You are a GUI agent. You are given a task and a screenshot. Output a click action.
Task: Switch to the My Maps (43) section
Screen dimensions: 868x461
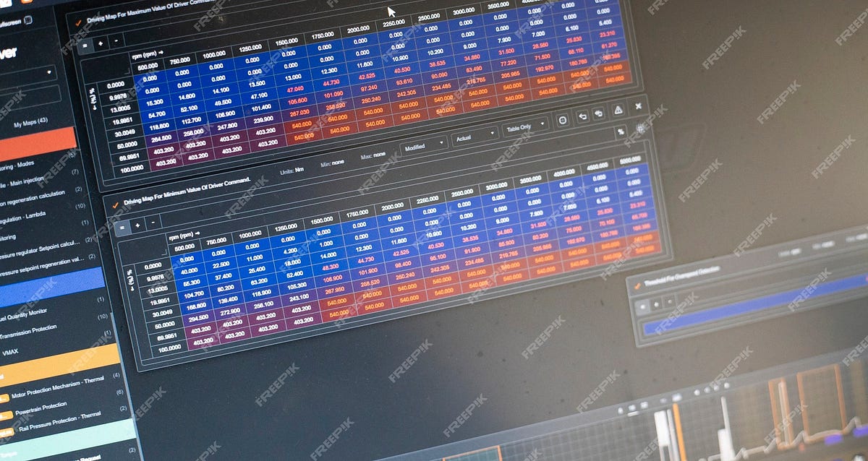(33, 122)
